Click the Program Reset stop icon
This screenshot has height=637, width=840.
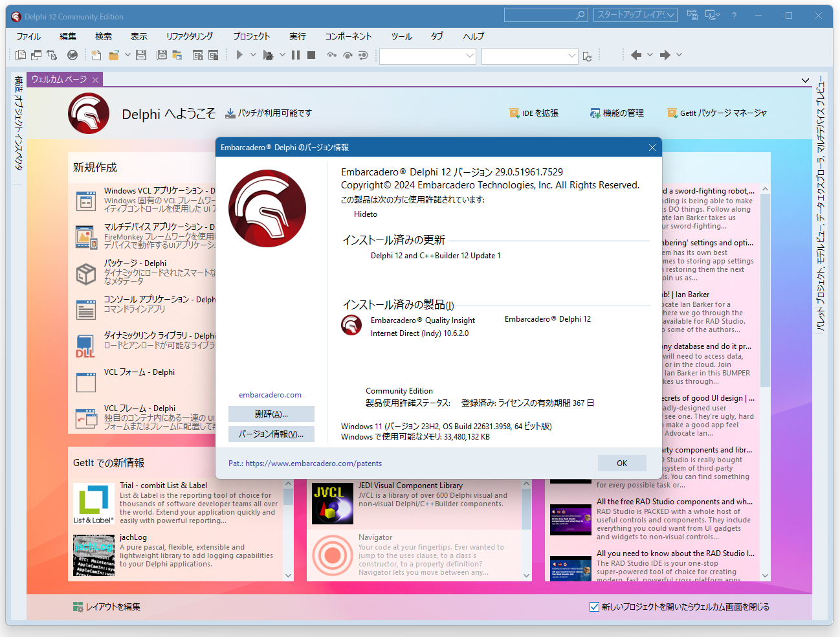coord(311,55)
